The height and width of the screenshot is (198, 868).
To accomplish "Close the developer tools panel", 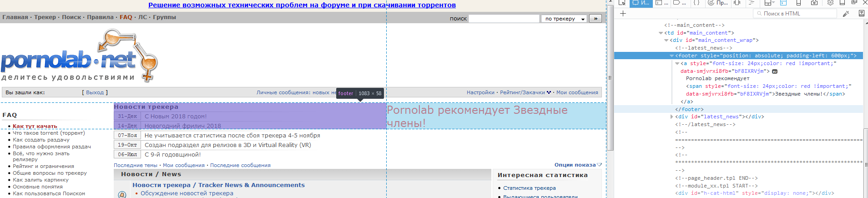I will tap(864, 3).
